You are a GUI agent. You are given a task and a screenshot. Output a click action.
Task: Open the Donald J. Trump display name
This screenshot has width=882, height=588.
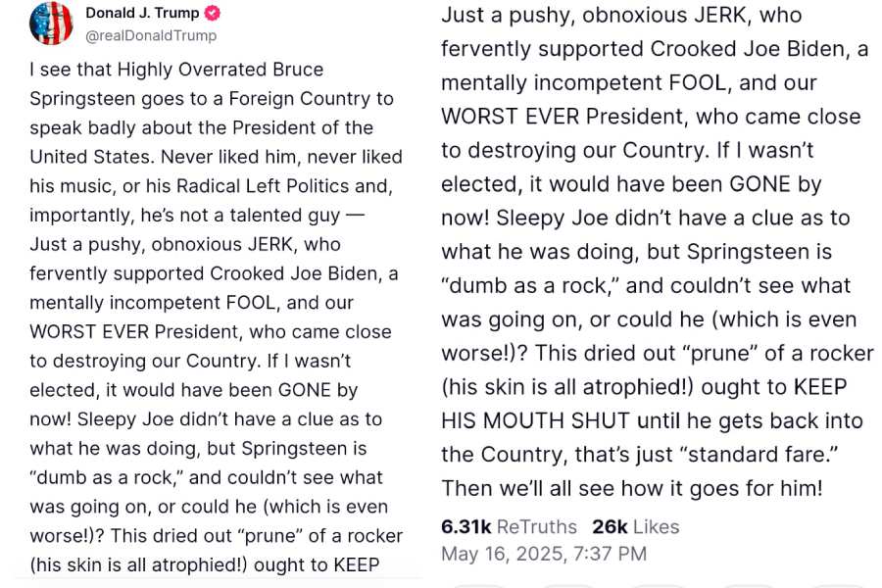(142, 13)
